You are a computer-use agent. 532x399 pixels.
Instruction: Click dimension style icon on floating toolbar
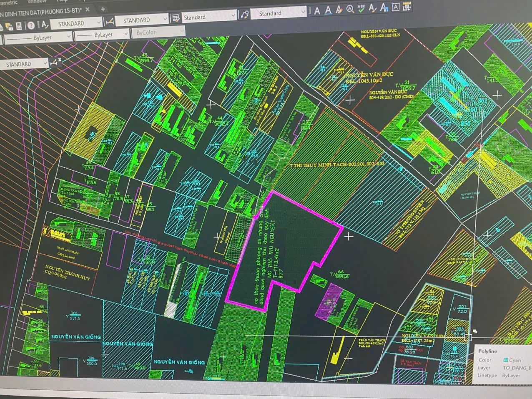tap(53, 63)
